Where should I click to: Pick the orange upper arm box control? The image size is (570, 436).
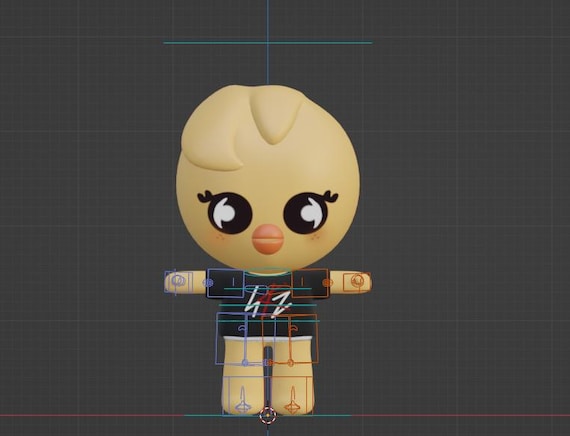[x=310, y=283]
